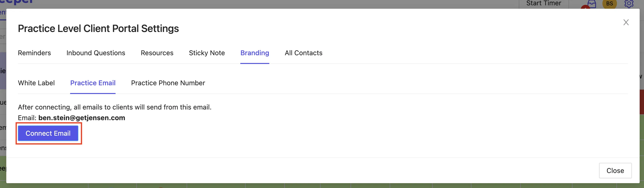Click the Keeper logo in the header
This screenshot has width=644, height=188.
16,2
